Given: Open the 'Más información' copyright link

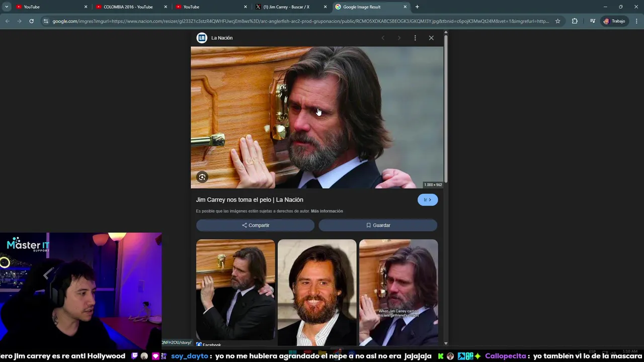Looking at the screenshot, I should [327, 211].
